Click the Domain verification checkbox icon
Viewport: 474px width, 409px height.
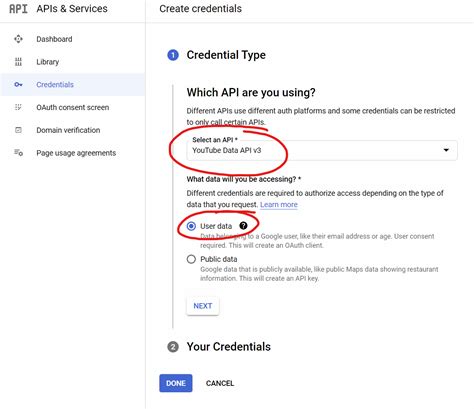[18, 130]
